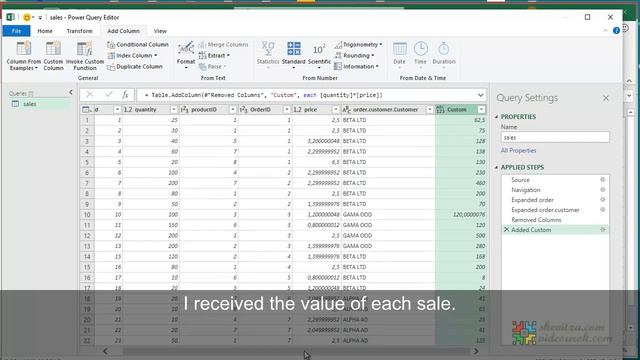The image size is (640, 360).
Task: Open the Statistics tool
Action: click(x=268, y=56)
